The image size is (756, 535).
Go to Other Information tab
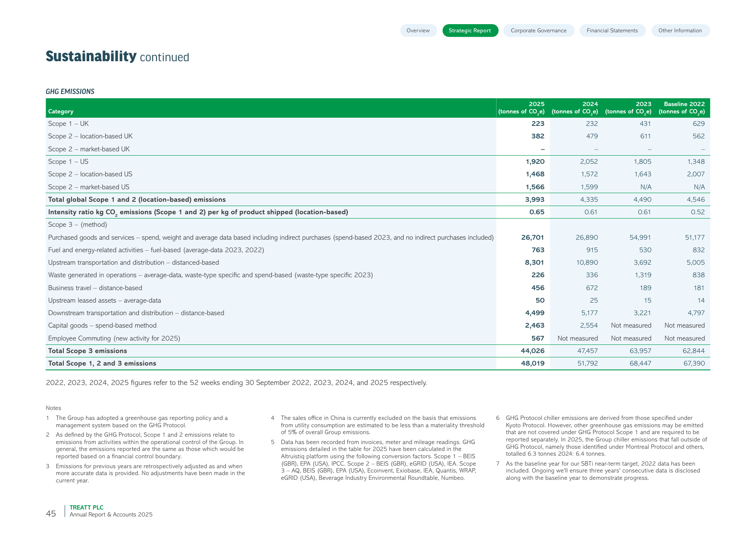(680, 31)
